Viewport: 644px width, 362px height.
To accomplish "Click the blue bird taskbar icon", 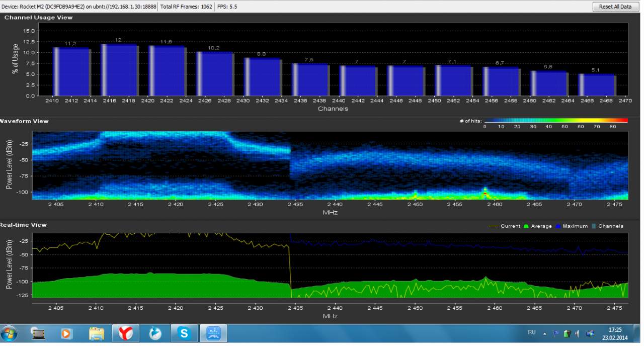I will tap(155, 333).
